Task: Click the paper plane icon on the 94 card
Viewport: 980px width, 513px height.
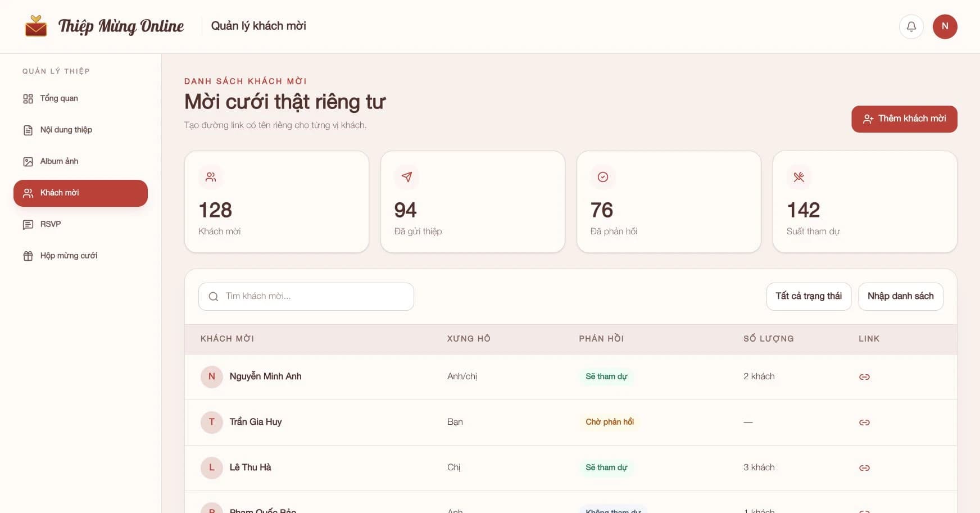Action: pos(407,177)
